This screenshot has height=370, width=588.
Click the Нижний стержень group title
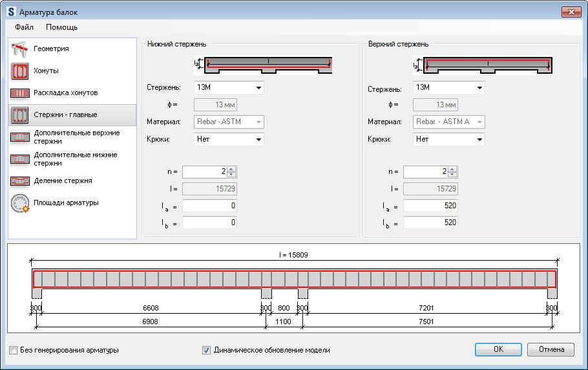(176, 44)
